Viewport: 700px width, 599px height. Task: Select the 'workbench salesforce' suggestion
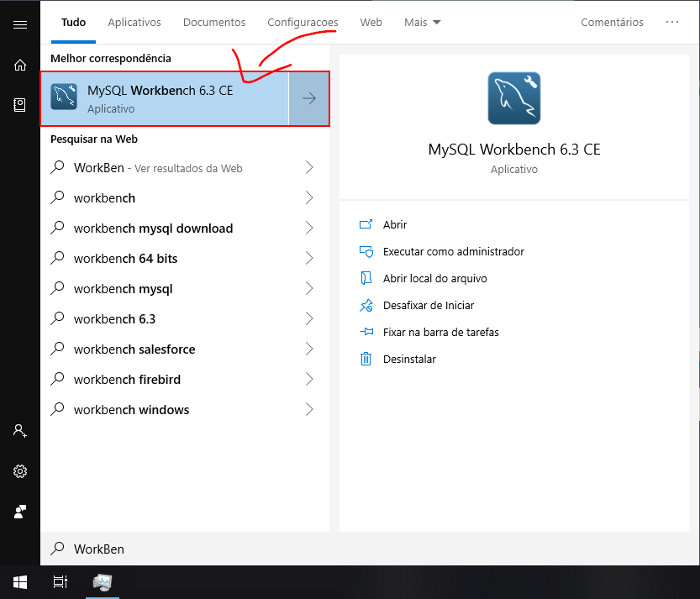(185, 349)
